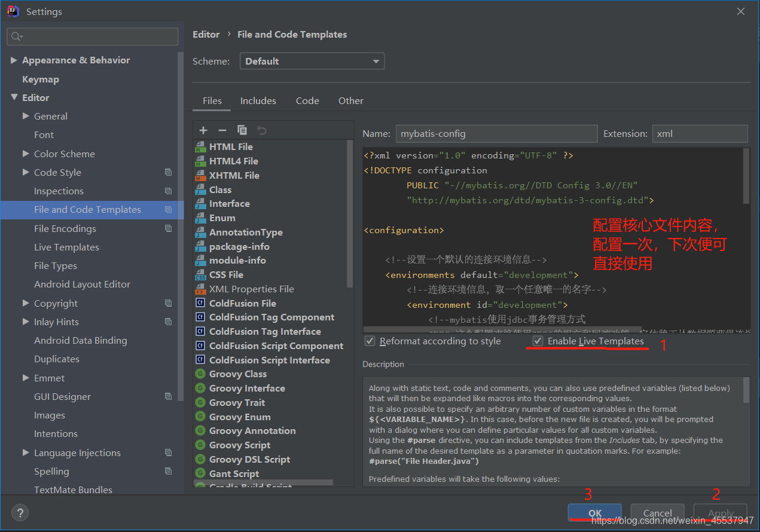Viewport: 760px width, 532px height.
Task: Click the Remove Template minus icon
Action: pos(222,130)
